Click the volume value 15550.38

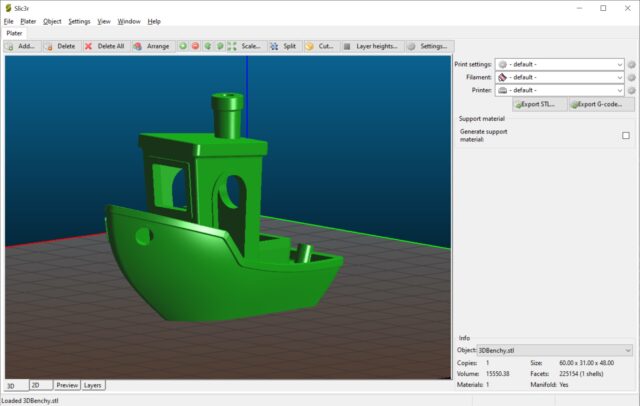pos(498,374)
